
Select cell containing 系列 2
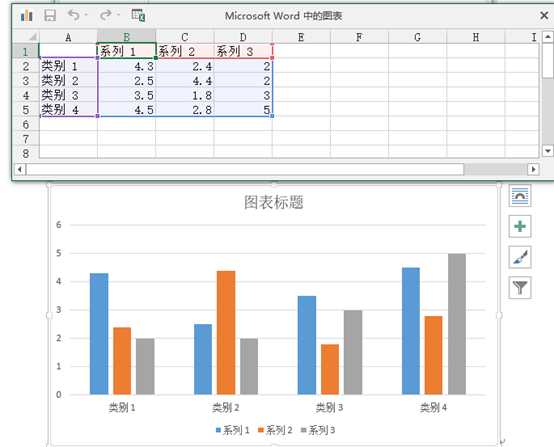click(184, 51)
